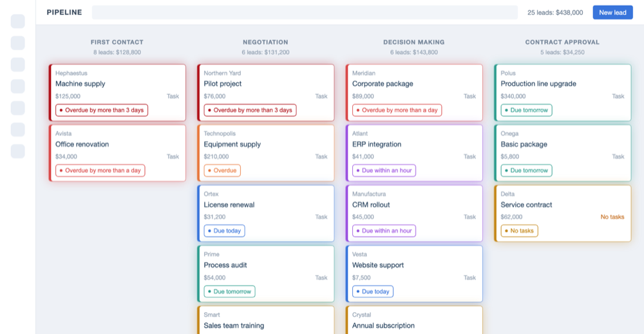
Task: Click Hephaestus 'Overdue by more than 3 days' badge
Action: click(x=102, y=110)
